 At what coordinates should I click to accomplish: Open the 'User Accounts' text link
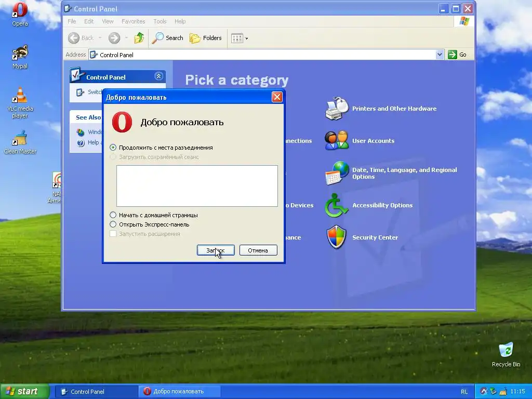pyautogui.click(x=373, y=141)
